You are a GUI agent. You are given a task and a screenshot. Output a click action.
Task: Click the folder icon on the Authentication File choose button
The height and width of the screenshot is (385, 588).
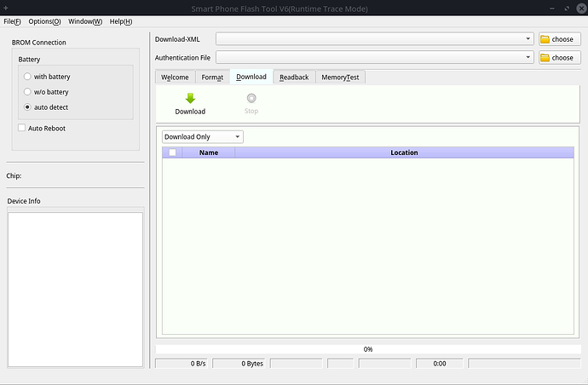tap(545, 58)
